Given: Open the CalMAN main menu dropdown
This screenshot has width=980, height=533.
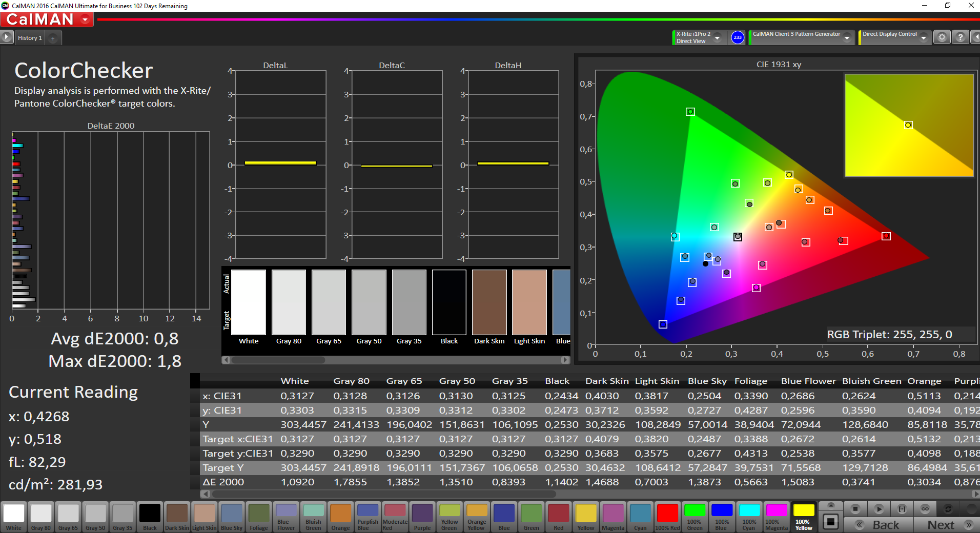Looking at the screenshot, I should click(x=85, y=19).
